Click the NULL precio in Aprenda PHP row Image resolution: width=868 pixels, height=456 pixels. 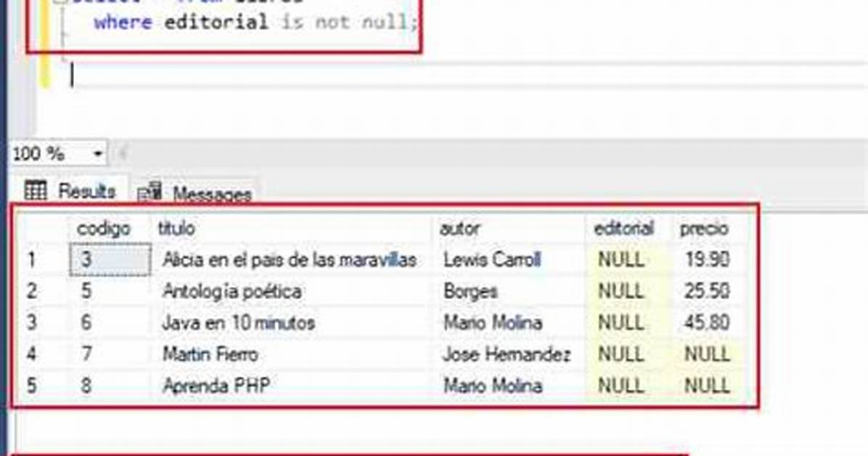point(708,386)
